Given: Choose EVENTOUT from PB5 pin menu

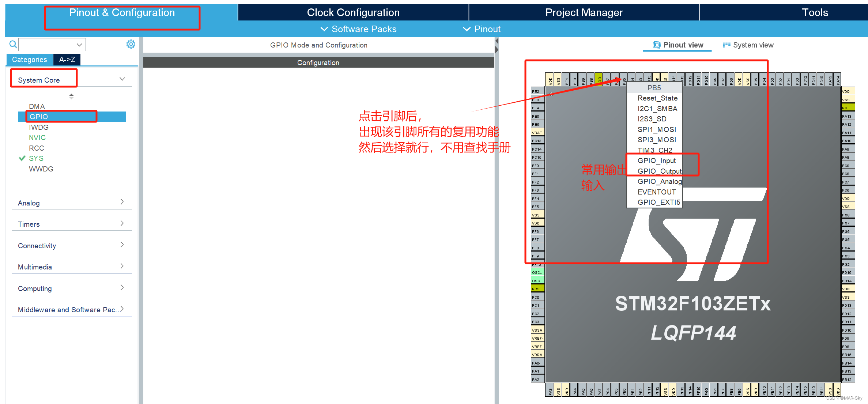Looking at the screenshot, I should (x=657, y=192).
